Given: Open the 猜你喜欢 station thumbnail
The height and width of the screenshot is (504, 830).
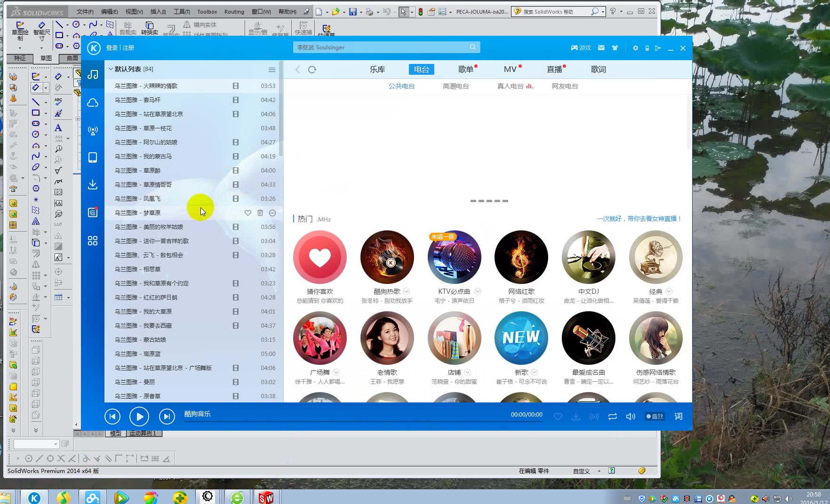Looking at the screenshot, I should (320, 257).
